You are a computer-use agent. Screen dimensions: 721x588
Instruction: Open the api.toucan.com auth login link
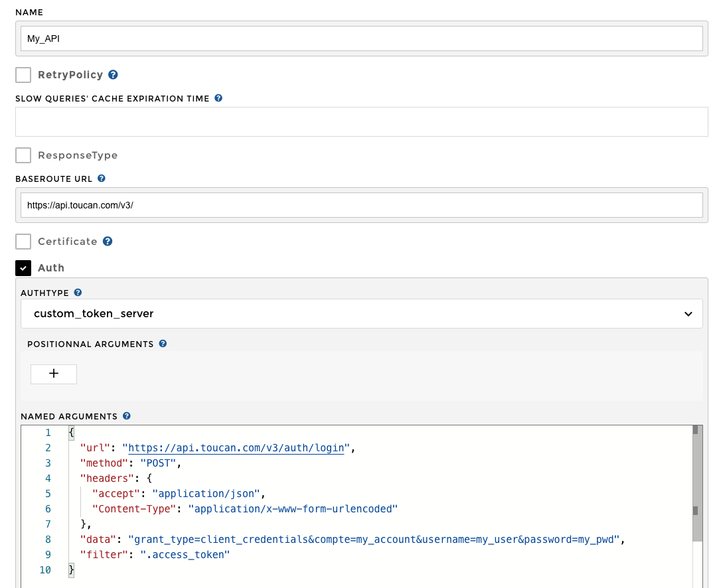(236, 448)
